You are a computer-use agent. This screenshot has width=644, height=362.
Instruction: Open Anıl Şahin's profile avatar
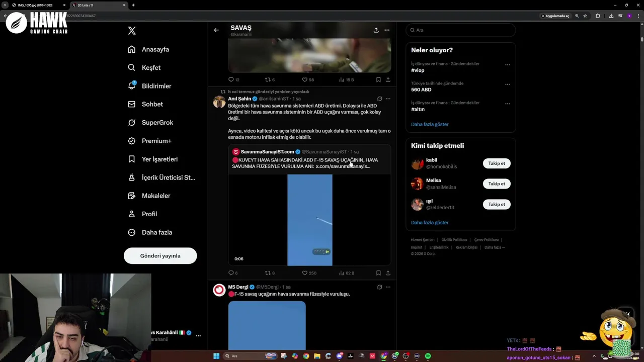(219, 102)
